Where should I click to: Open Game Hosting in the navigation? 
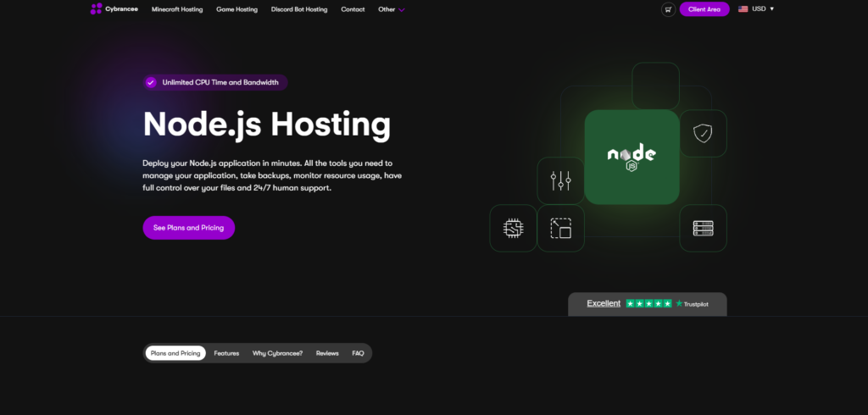tap(237, 9)
